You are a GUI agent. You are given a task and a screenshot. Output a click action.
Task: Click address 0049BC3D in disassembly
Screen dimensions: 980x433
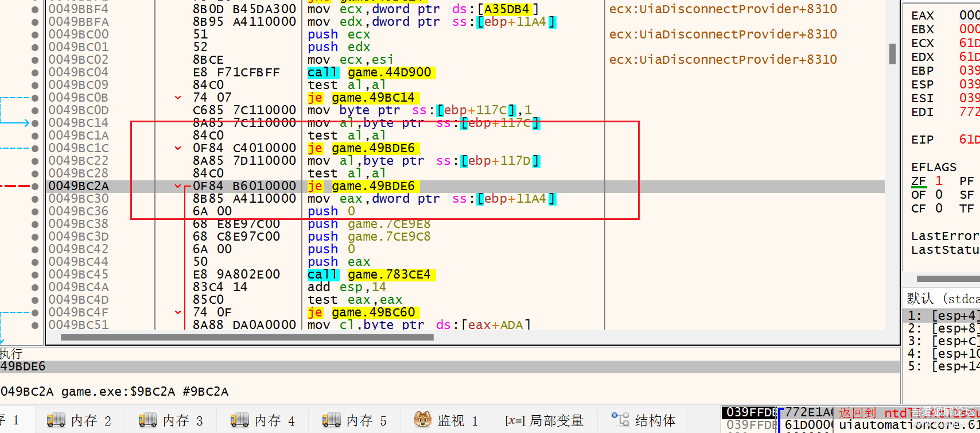79,237
